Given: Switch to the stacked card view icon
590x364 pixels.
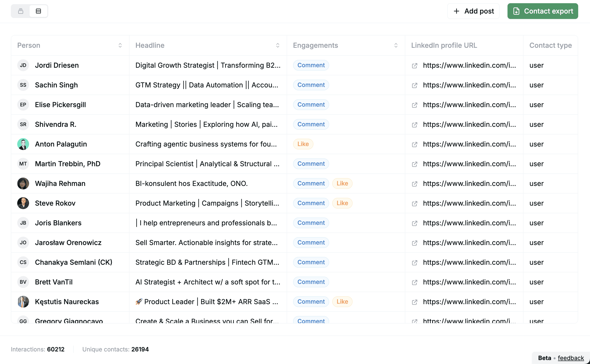Looking at the screenshot, I should click(21, 11).
